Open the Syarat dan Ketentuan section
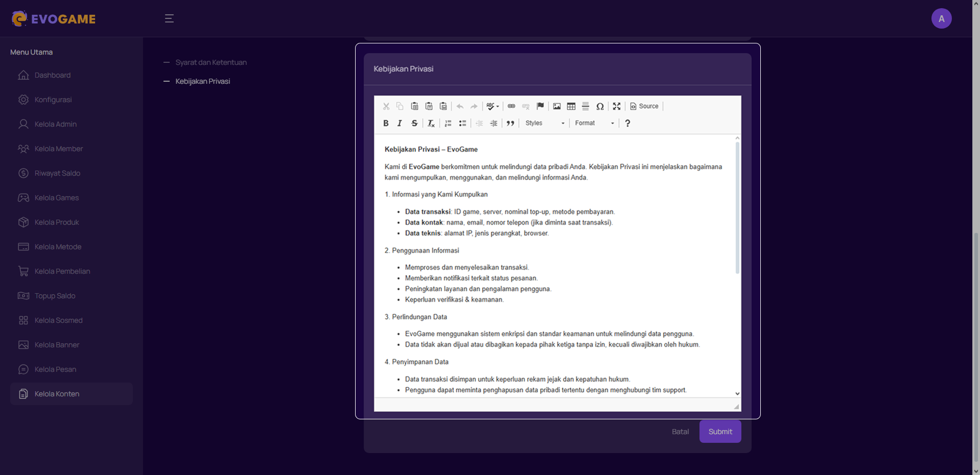980x475 pixels. click(211, 62)
